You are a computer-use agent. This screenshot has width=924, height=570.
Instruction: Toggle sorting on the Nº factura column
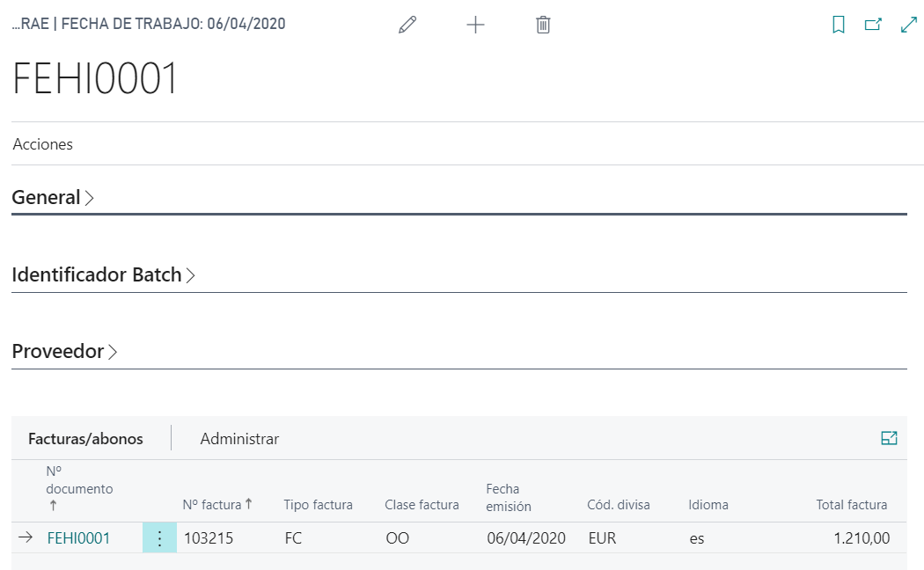click(214, 504)
